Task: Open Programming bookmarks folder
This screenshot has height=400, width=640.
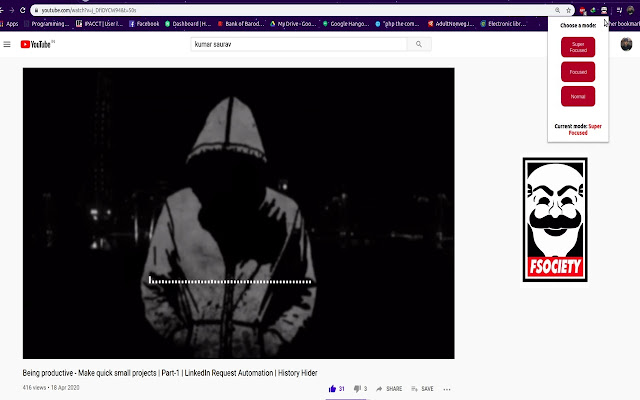Action: (x=47, y=24)
